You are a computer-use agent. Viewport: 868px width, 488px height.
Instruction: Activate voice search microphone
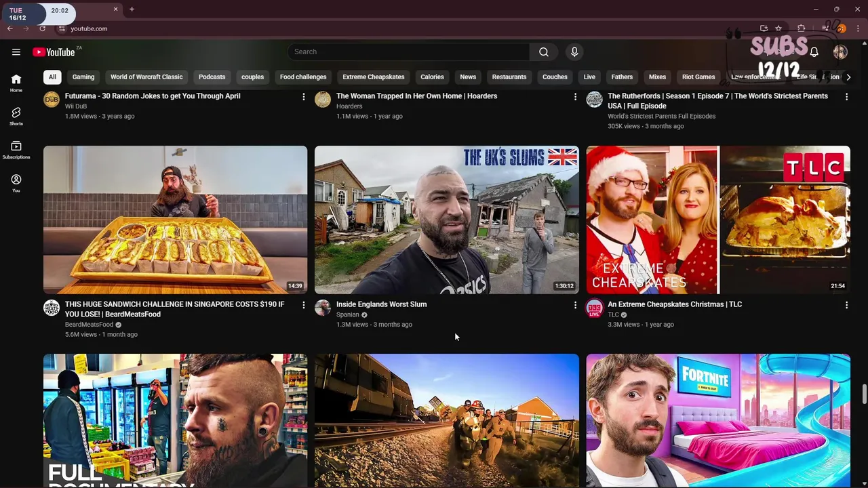[574, 52]
